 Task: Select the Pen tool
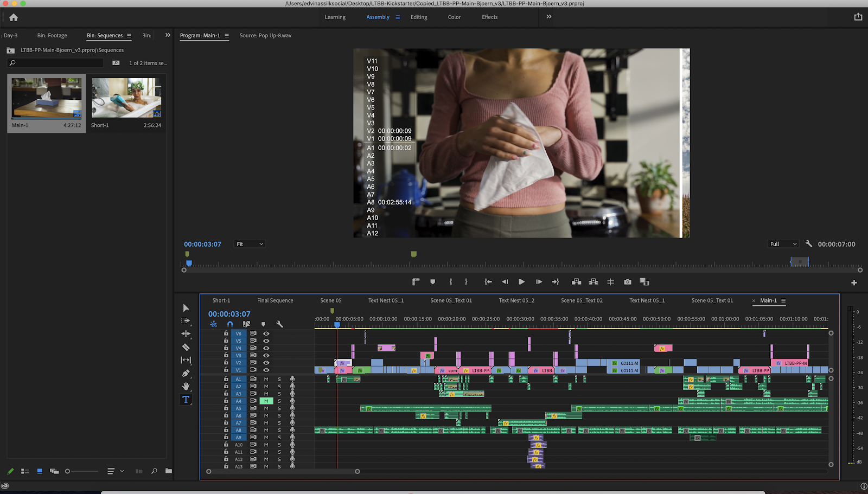[x=186, y=373]
